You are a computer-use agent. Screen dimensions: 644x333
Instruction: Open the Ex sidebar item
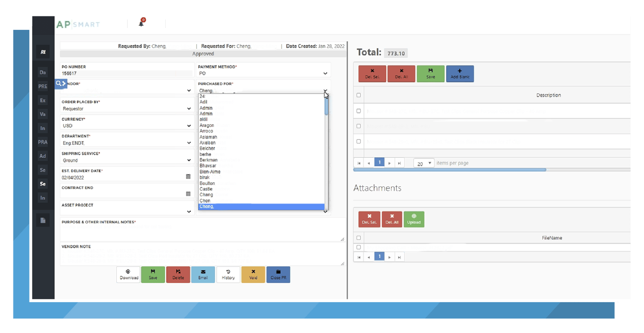43,100
